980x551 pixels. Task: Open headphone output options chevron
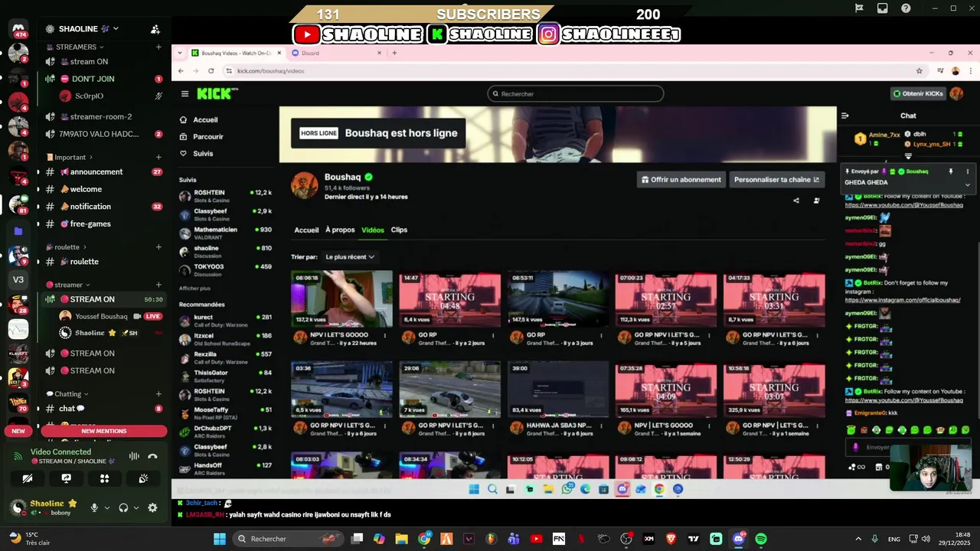coord(136,507)
